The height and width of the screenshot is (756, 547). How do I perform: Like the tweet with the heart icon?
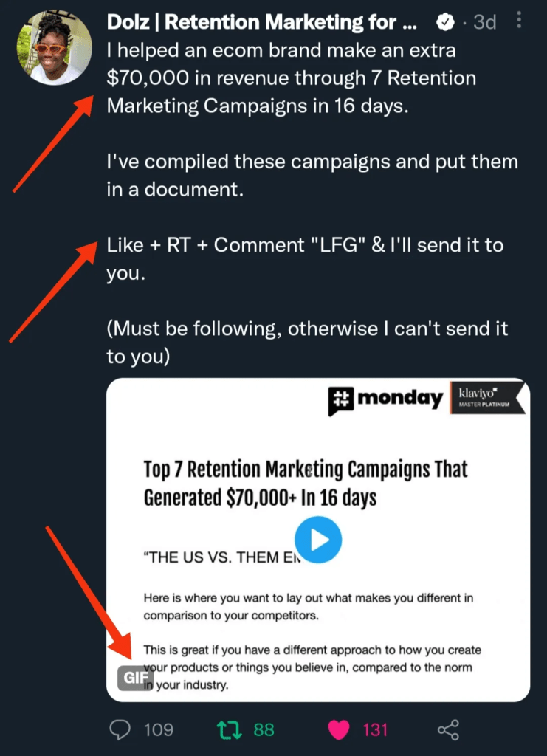point(339,730)
